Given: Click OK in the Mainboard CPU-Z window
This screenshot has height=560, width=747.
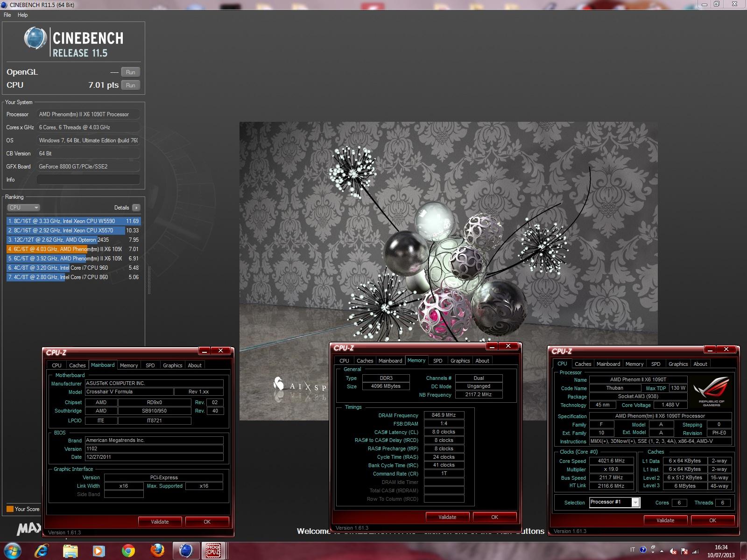Looking at the screenshot, I should click(207, 522).
